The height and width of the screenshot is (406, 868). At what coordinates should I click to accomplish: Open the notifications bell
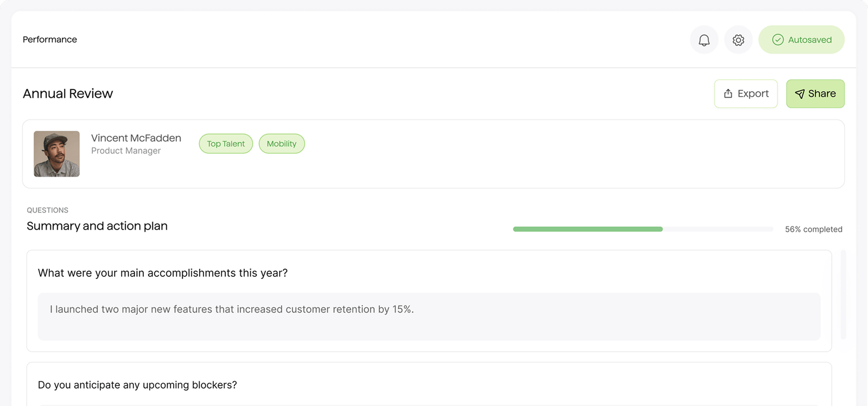tap(704, 40)
